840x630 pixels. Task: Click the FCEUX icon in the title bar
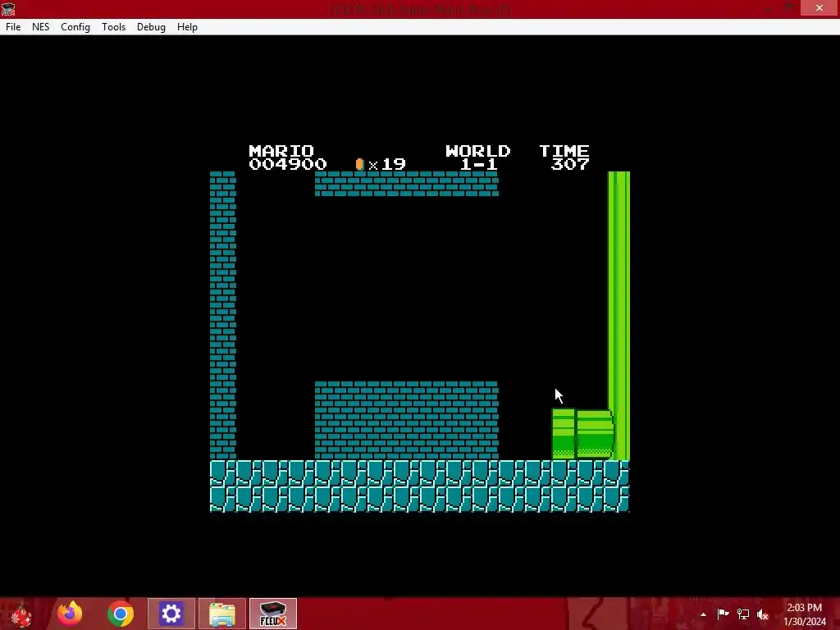click(8, 8)
